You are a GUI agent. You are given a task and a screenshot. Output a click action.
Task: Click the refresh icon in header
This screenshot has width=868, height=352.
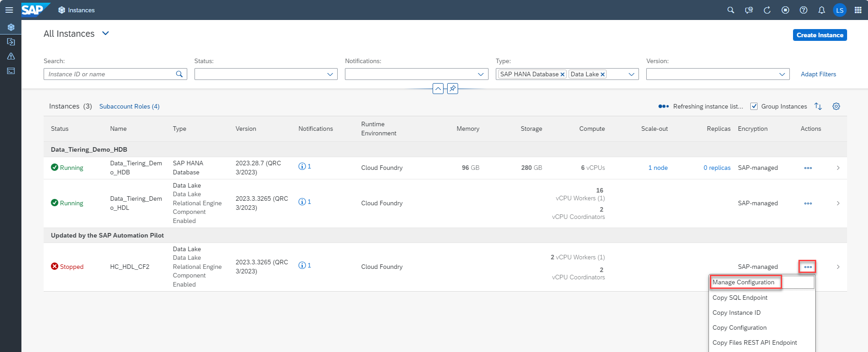[x=767, y=10]
